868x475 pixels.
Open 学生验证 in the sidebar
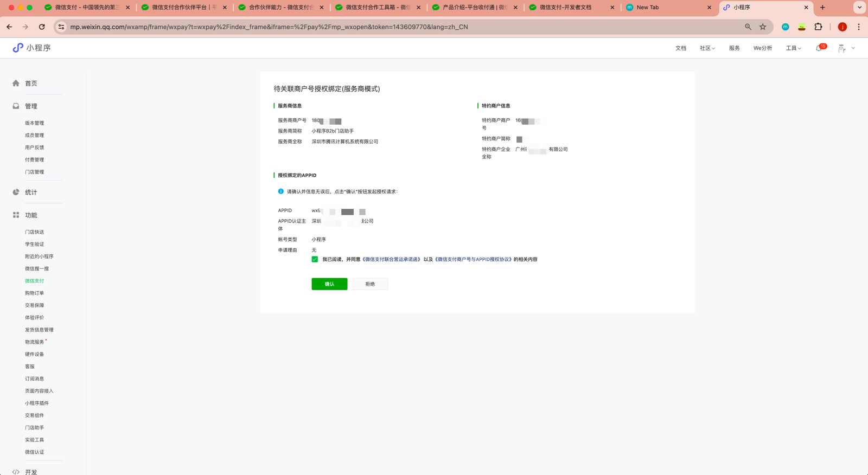(35, 245)
